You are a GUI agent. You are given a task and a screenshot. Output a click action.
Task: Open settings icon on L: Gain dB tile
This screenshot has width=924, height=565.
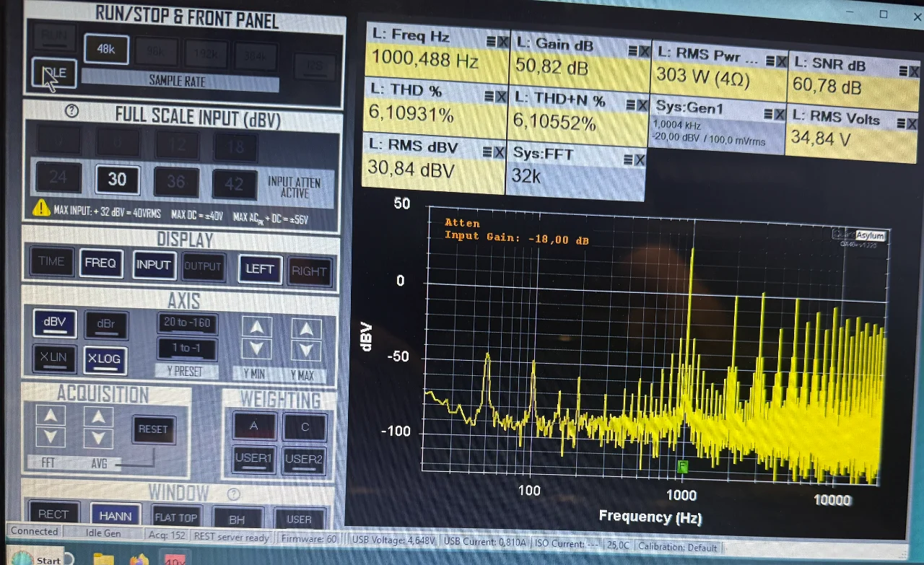[633, 51]
